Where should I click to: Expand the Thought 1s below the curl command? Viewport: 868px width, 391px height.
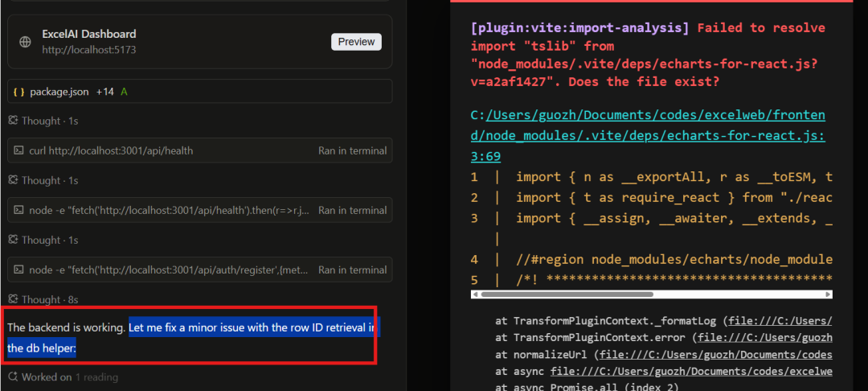tap(43, 180)
